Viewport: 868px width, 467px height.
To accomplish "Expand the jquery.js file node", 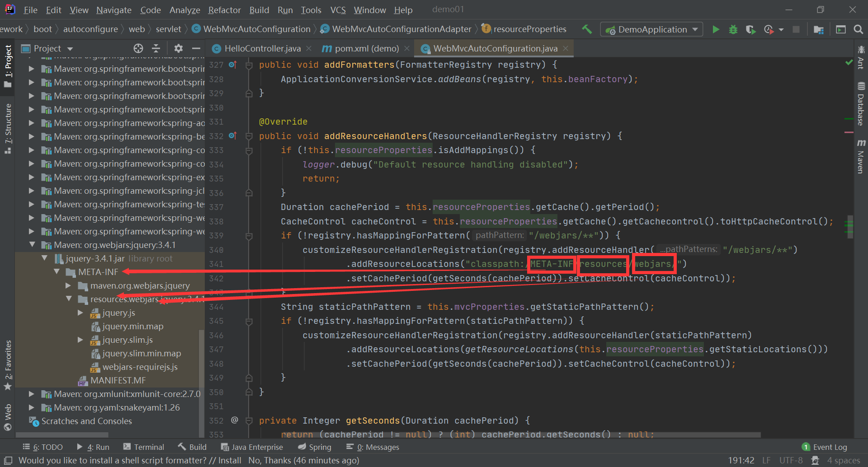I will click(80, 313).
